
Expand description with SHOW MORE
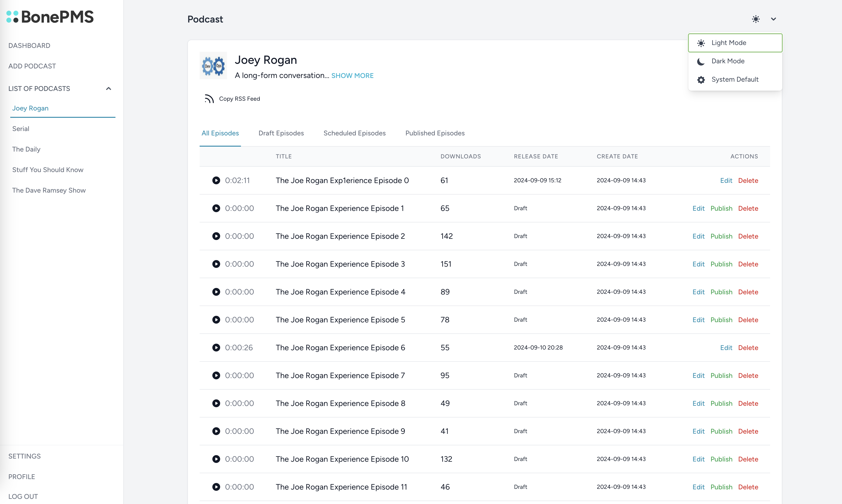352,76
